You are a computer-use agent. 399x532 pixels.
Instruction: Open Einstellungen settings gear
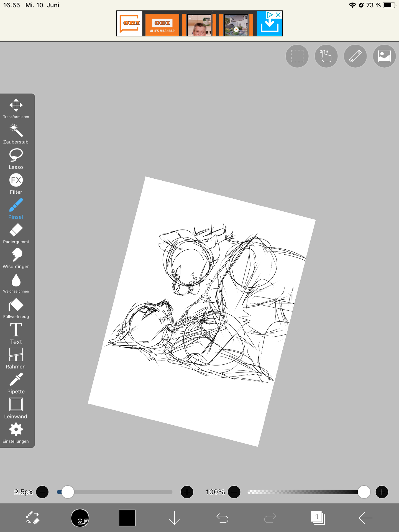(x=16, y=433)
